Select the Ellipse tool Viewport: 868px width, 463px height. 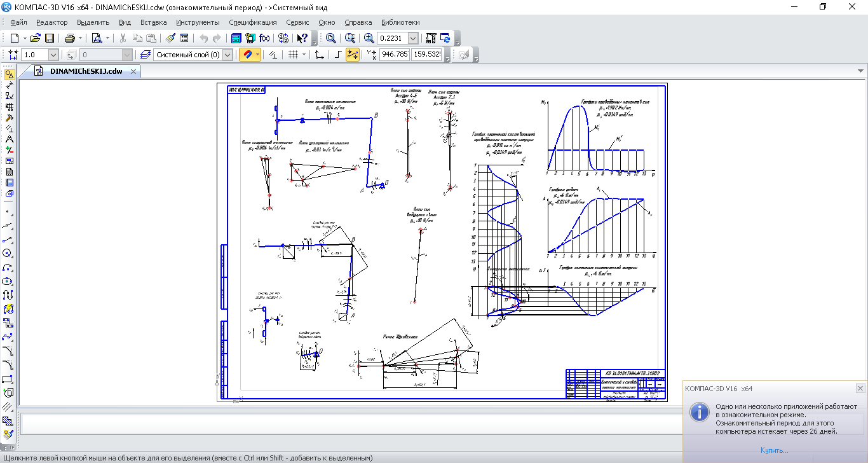[8, 281]
